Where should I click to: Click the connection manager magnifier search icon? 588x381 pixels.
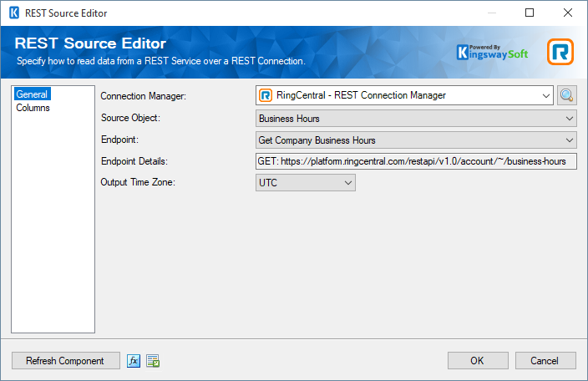(566, 95)
